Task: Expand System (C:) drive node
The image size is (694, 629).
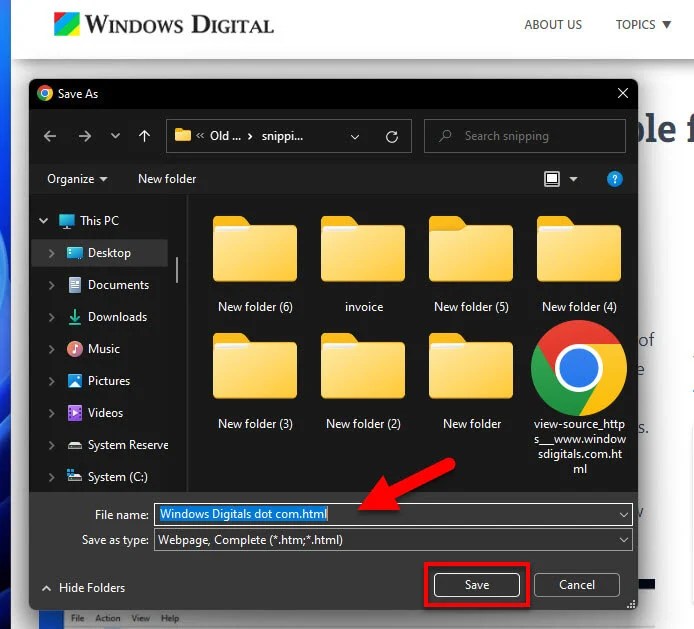Action: pyautogui.click(x=51, y=477)
